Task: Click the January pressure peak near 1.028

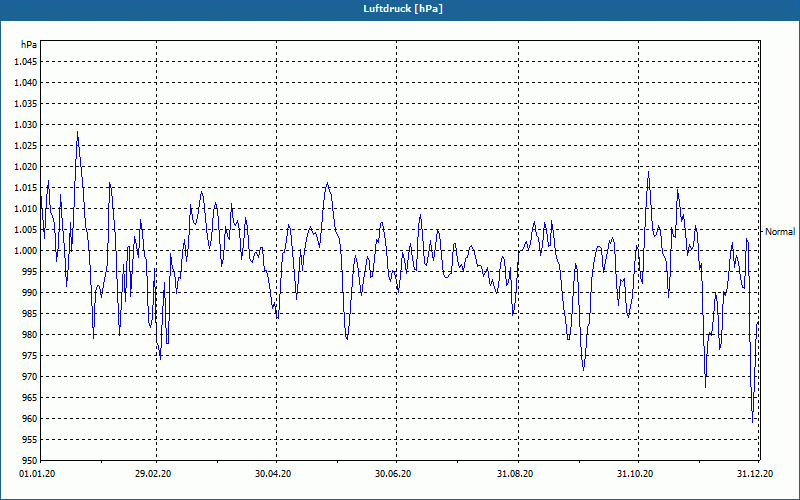Action: 78,132
